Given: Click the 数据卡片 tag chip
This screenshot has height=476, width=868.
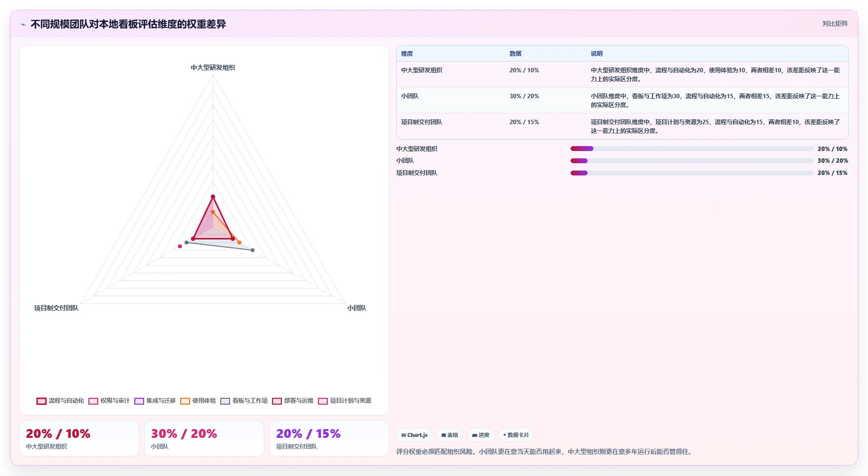Looking at the screenshot, I should [x=516, y=435].
